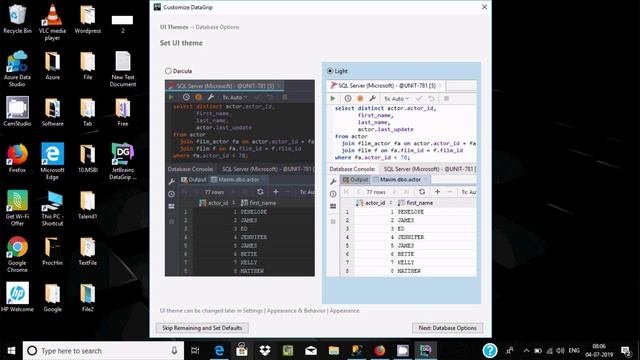Select the Darcula theme radio button

(x=168, y=71)
